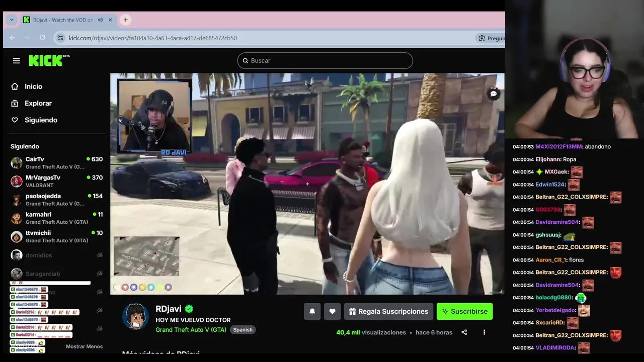
Task: Open the karmahri followed channel
Action: tap(56, 218)
